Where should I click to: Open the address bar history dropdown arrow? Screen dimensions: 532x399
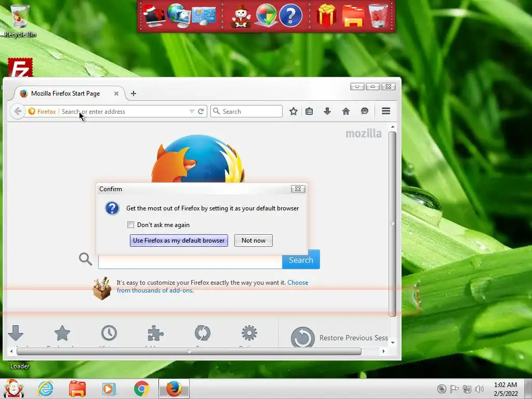coord(192,111)
